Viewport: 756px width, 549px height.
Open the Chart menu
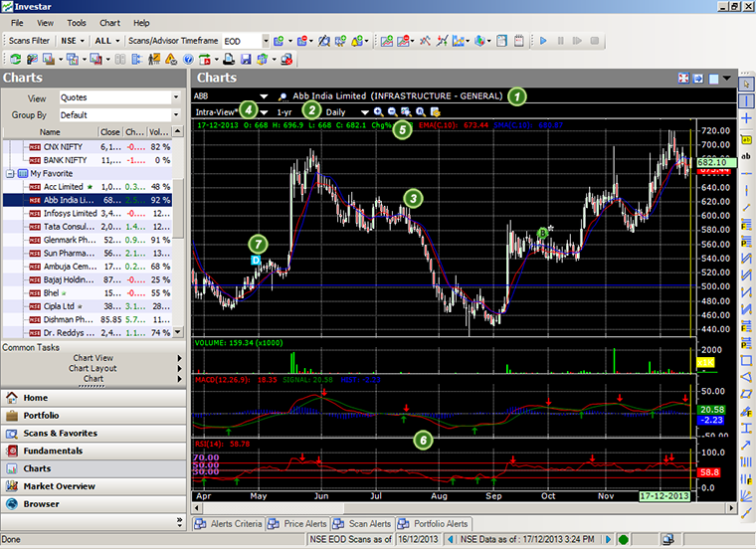(x=110, y=23)
